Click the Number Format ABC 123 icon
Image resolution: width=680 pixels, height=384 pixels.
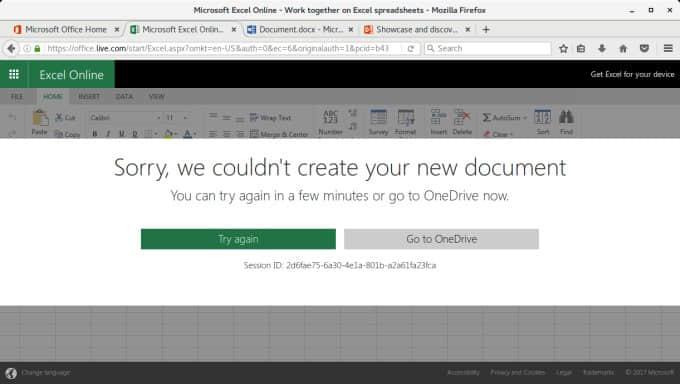(x=330, y=117)
